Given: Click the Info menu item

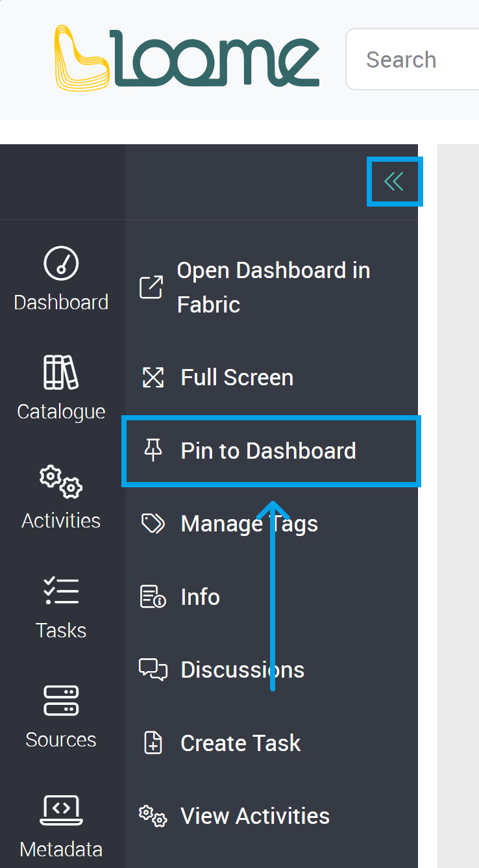Looking at the screenshot, I should tap(200, 596).
